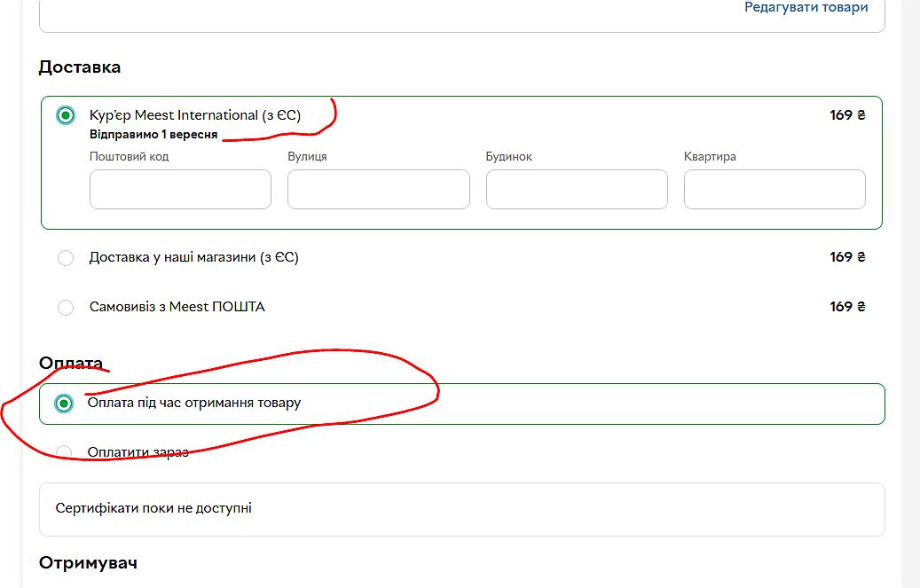Click into the 'Вулиця' text field
This screenshot has height=588, width=920.
(378, 190)
